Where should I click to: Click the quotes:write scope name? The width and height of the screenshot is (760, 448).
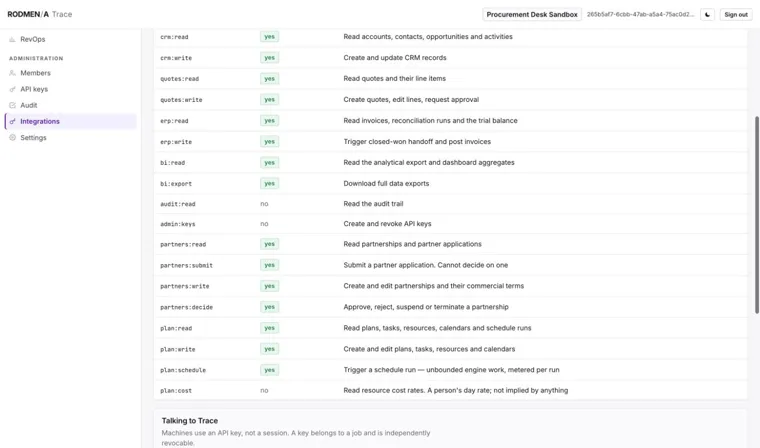[x=181, y=100]
